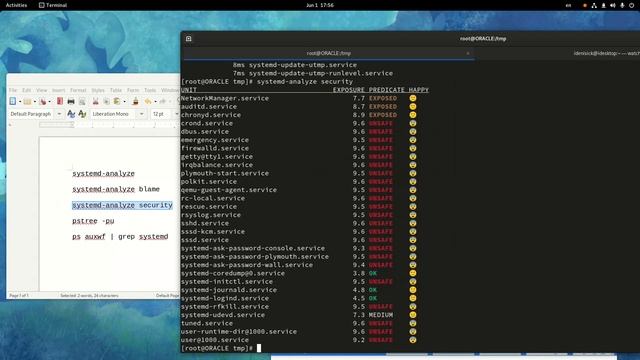Click the Redo arrow icon

tap(162, 101)
